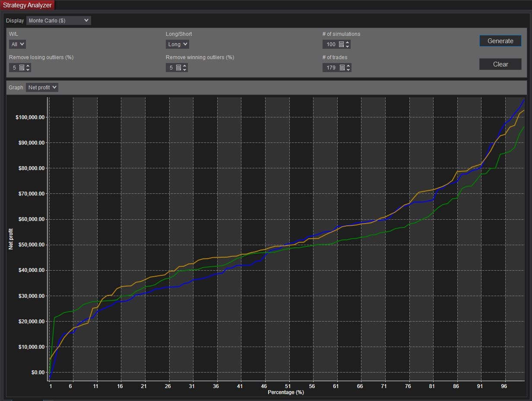Click the x-axis tick label 21
Viewport: 532px width, 401px height.
pos(144,386)
